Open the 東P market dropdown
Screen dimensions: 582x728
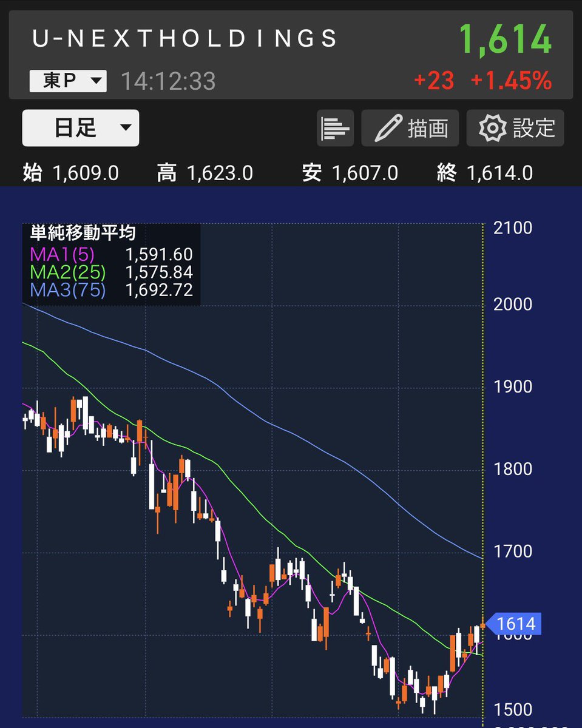(68, 81)
